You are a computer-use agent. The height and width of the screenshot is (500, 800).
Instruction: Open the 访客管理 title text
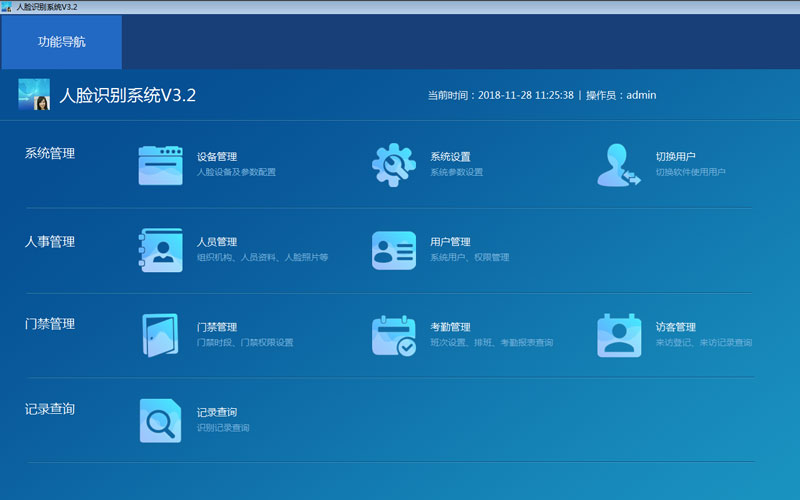tap(676, 327)
